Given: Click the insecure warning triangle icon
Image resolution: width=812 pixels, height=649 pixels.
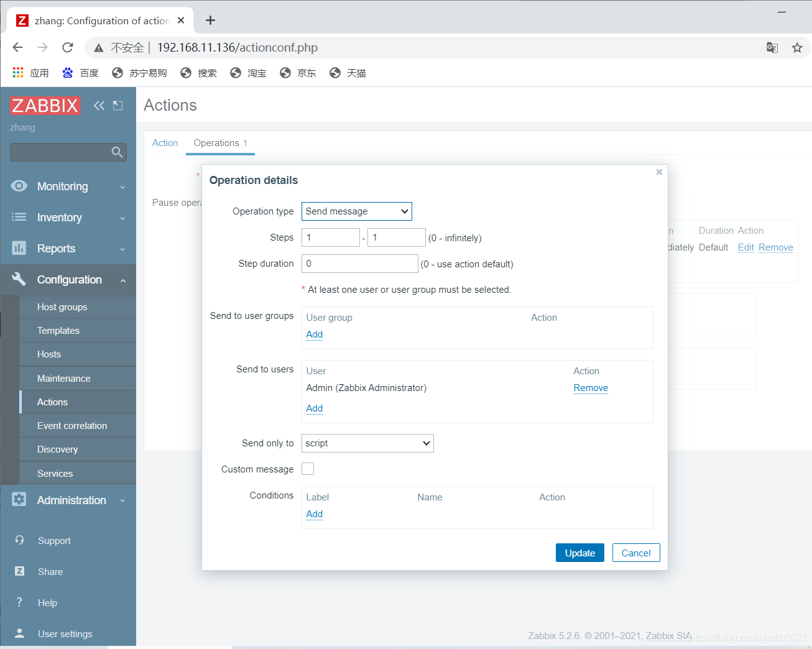Looking at the screenshot, I should 98,48.
